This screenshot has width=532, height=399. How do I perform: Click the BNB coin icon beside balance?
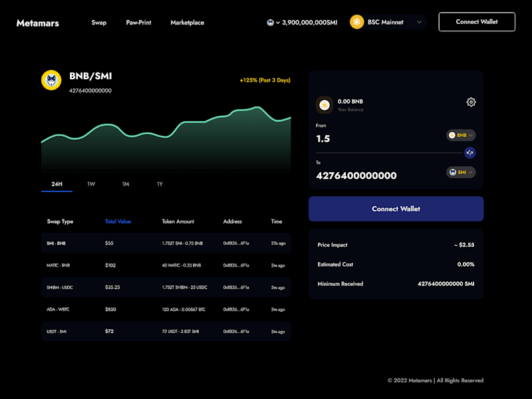325,105
